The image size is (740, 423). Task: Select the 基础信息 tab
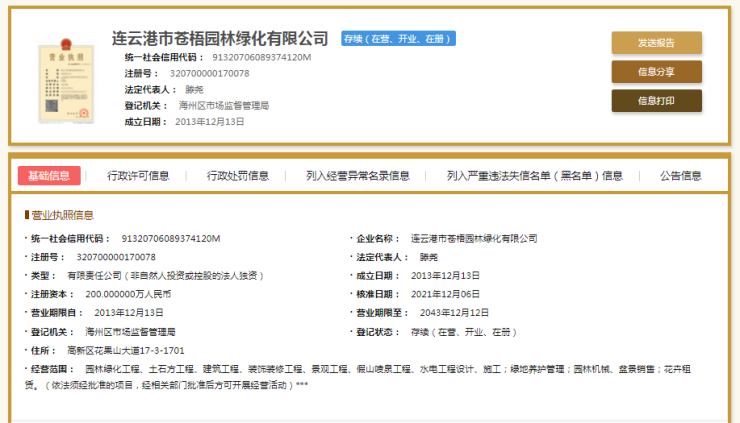49,176
